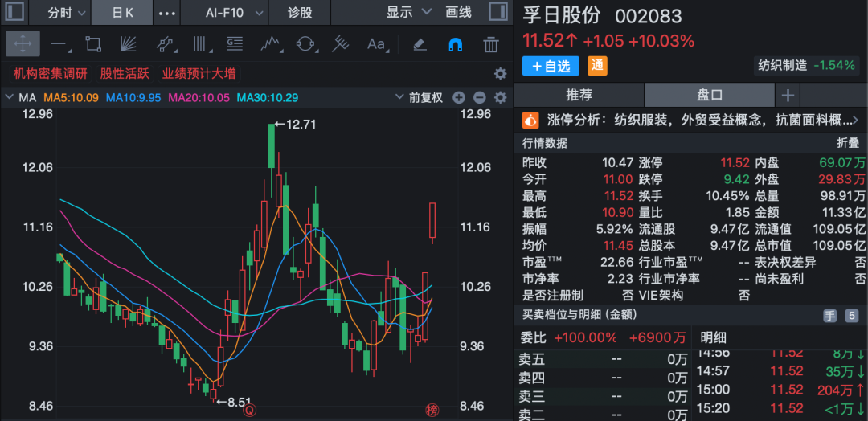
Task: Click the 机构密集调研 tag
Action: 51,74
